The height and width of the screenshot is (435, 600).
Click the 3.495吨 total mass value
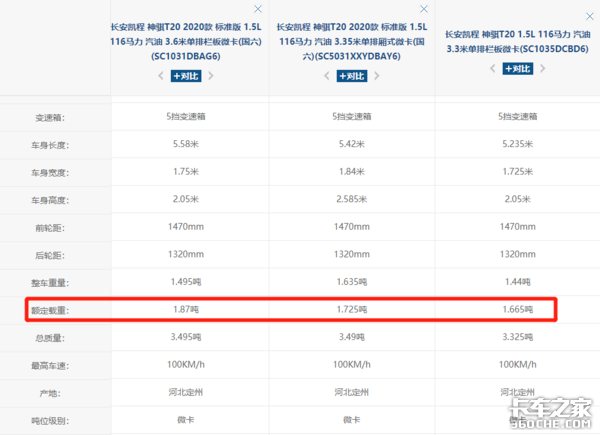point(186,337)
